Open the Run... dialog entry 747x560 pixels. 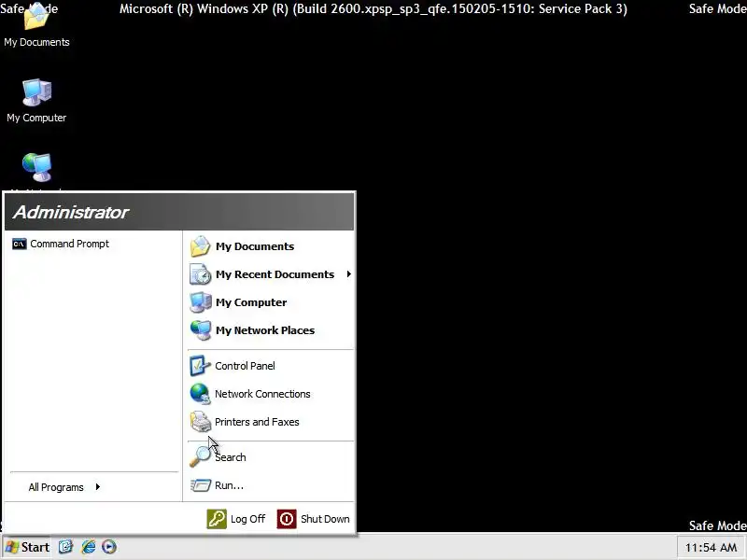[270, 485]
